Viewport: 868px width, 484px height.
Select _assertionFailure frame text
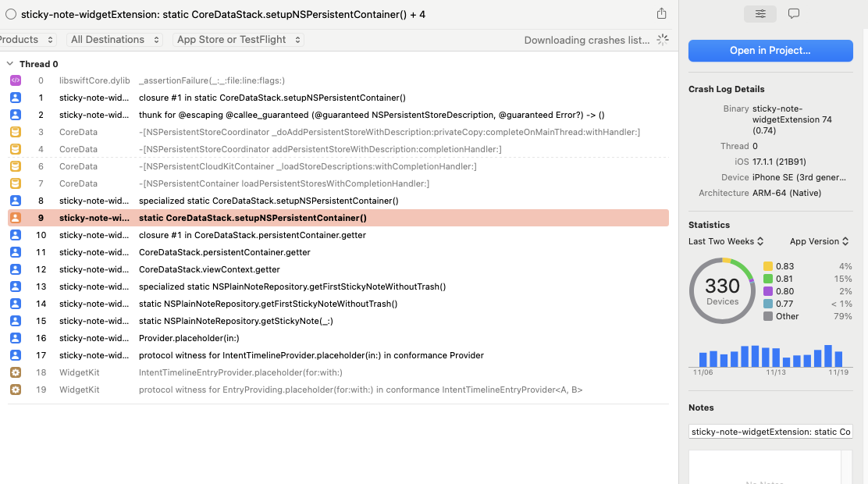click(212, 80)
